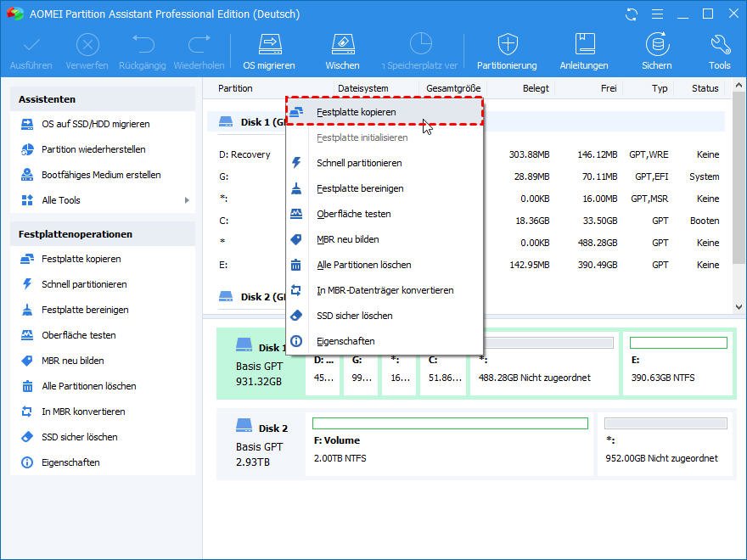The height and width of the screenshot is (560, 747).
Task: Click the Dateisystem column header
Action: tap(363, 88)
